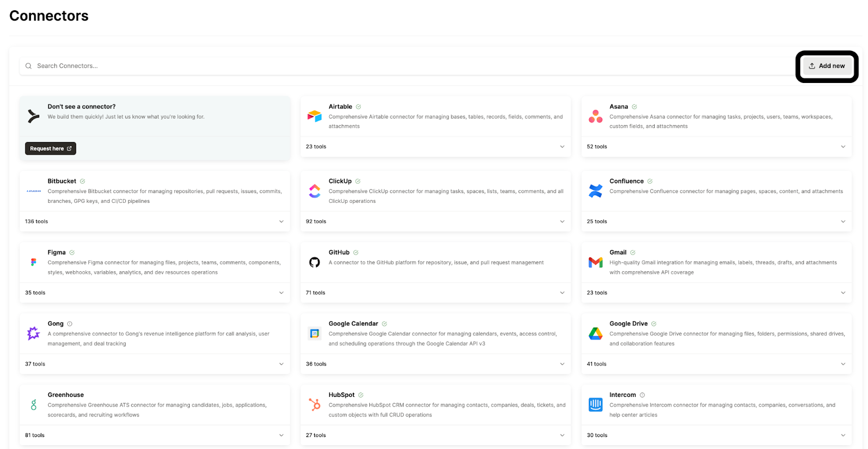Click the verified badge beside GitHub
The width and height of the screenshot is (868, 449).
click(356, 253)
